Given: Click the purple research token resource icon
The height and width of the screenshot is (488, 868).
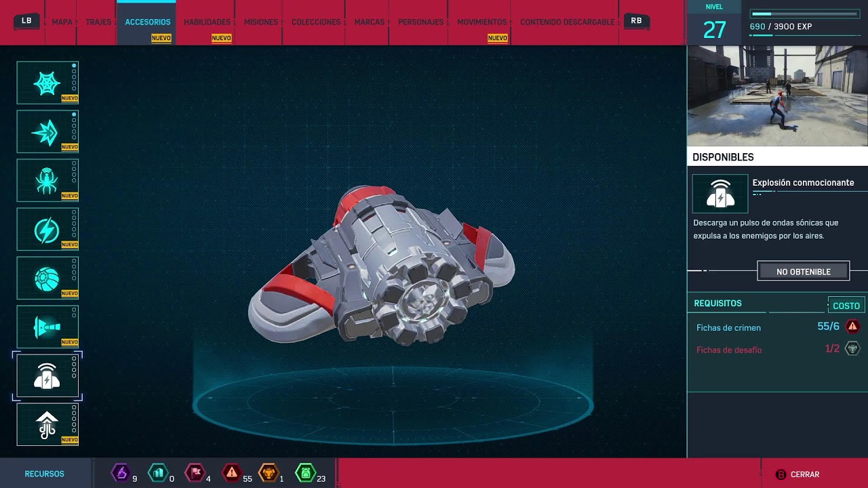Looking at the screenshot, I should [x=121, y=473].
